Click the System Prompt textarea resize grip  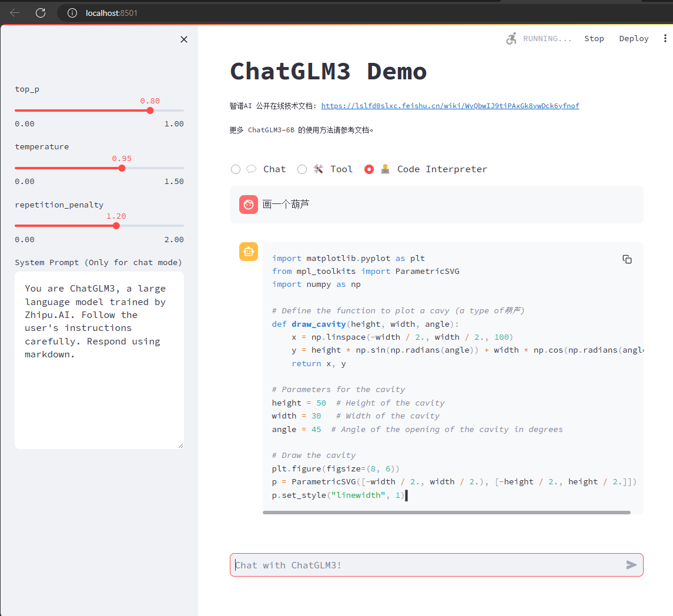tap(180, 446)
